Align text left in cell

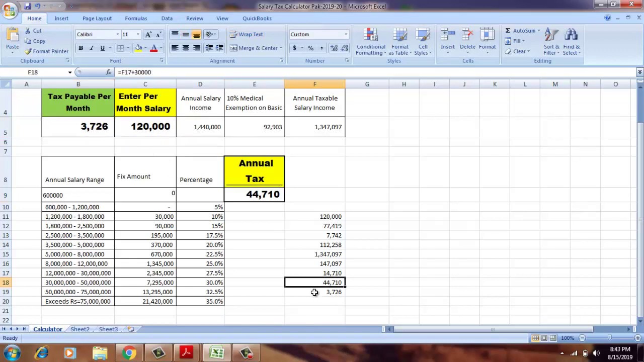pyautogui.click(x=175, y=48)
